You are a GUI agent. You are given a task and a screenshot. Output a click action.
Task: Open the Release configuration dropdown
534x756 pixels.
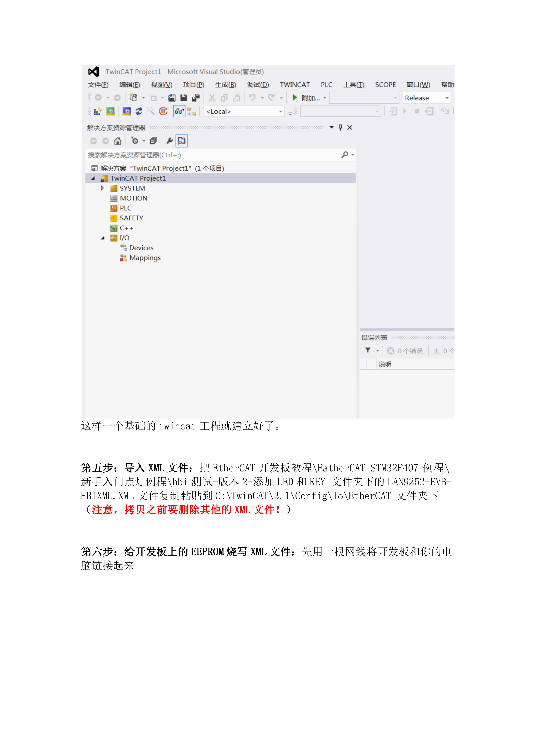[426, 98]
